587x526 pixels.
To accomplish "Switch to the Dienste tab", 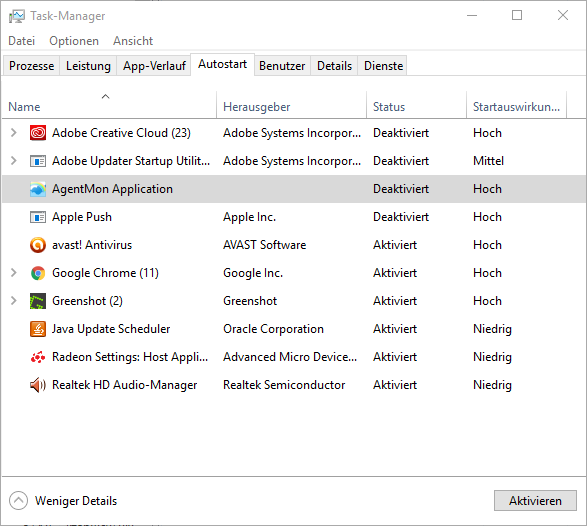I will [x=383, y=66].
